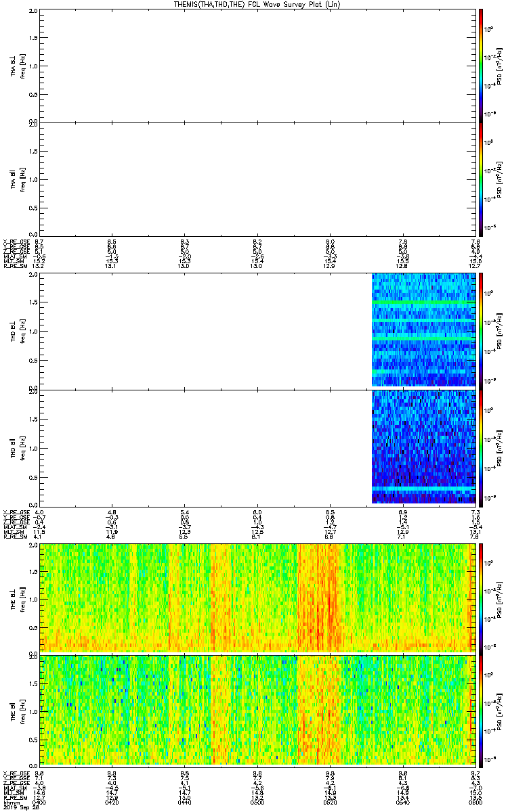508x812 pixels.
Task: Click the PSD [nT²/Hz] label beside THA BL
Action: click(499, 66)
